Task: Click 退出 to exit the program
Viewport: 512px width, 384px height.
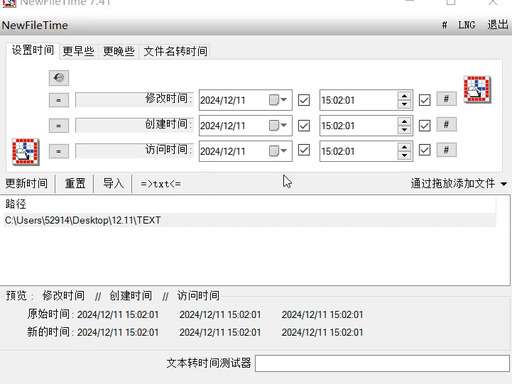Action: pyautogui.click(x=498, y=25)
